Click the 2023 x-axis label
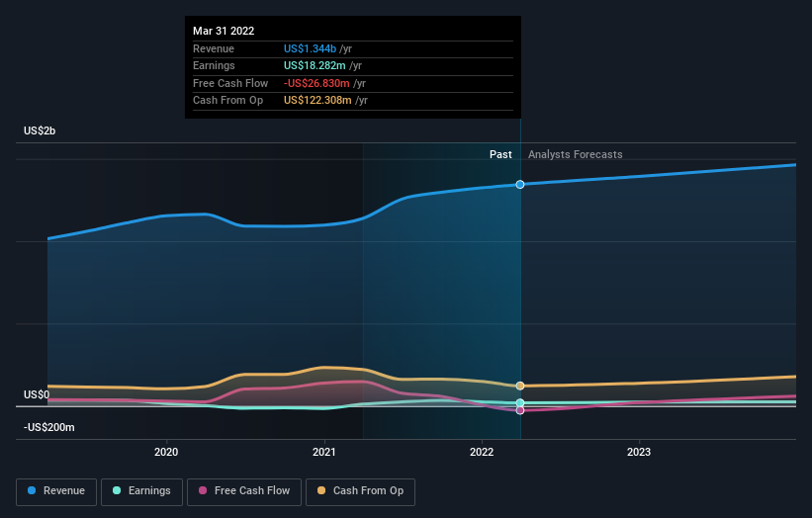 coord(639,453)
